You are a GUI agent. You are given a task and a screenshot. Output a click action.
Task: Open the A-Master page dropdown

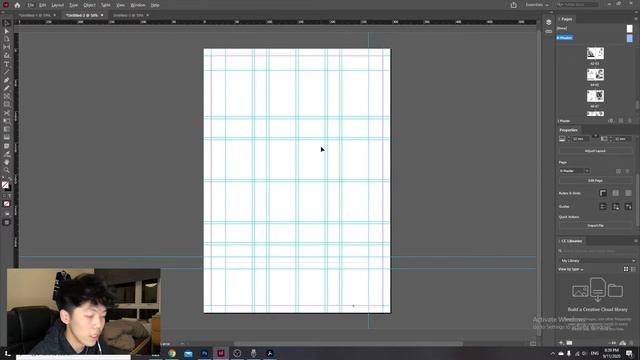coord(574,171)
